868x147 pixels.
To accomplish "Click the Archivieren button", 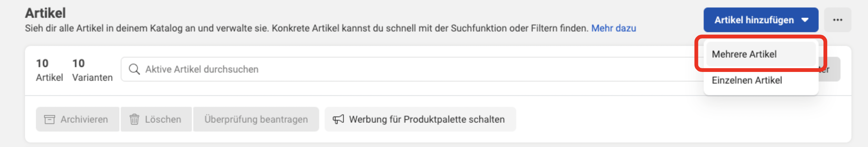I will tap(77, 119).
